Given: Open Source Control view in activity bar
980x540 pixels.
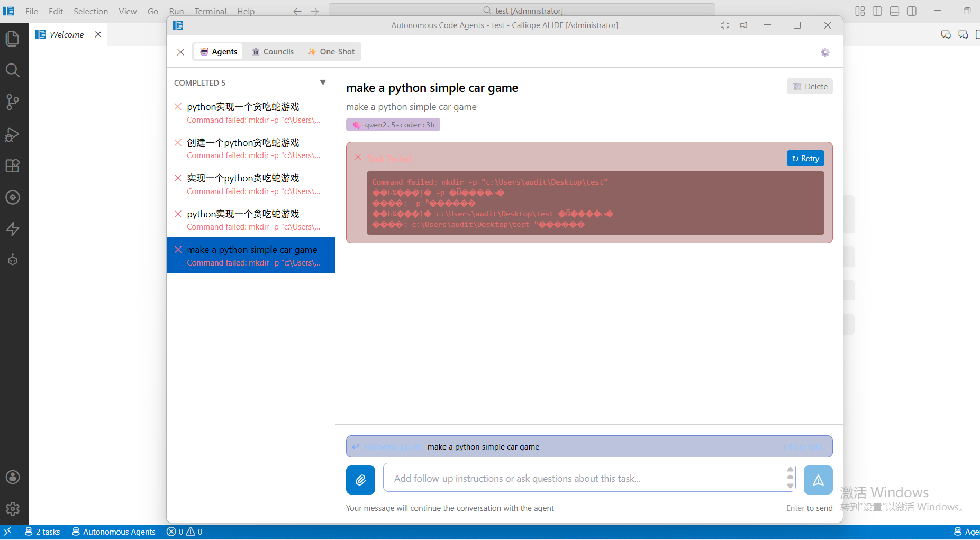Looking at the screenshot, I should pos(13,102).
